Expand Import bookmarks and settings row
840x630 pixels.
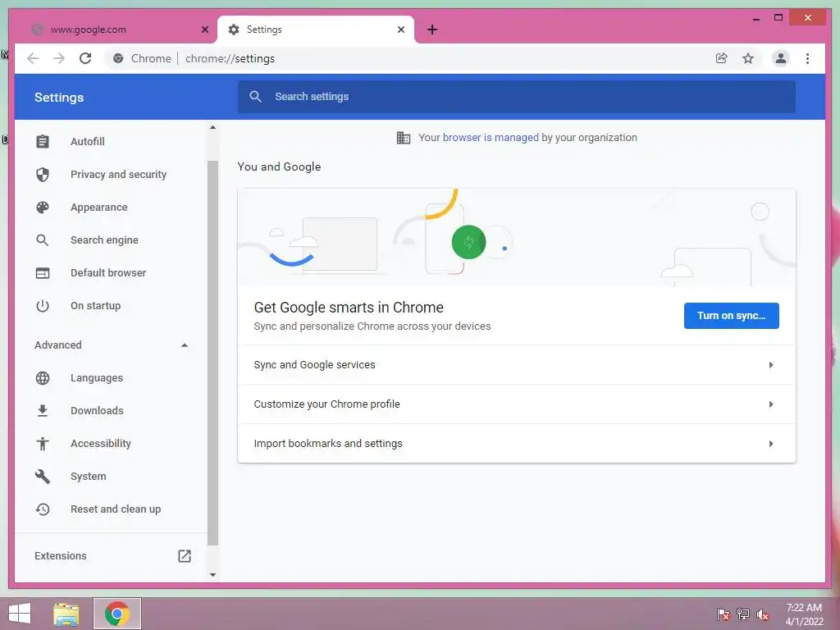(517, 444)
